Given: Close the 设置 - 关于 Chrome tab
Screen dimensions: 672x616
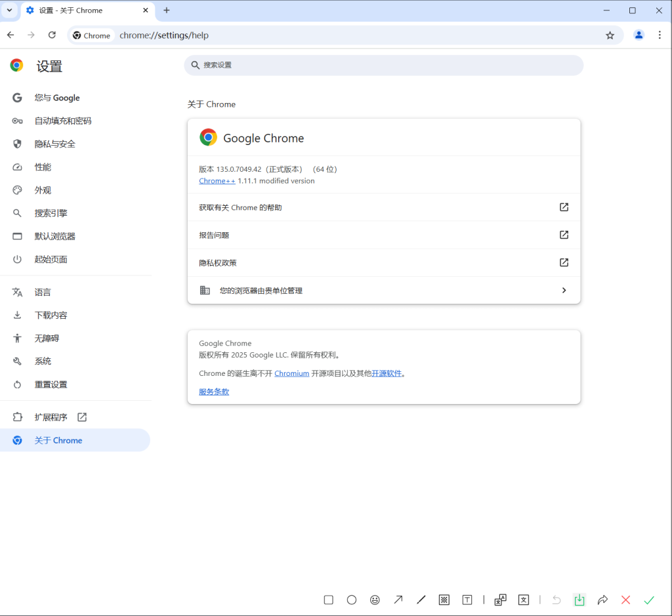Looking at the screenshot, I should tap(146, 10).
